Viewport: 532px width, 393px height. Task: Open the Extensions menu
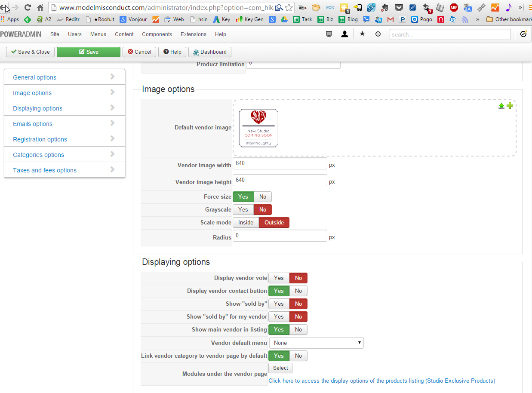(193, 34)
